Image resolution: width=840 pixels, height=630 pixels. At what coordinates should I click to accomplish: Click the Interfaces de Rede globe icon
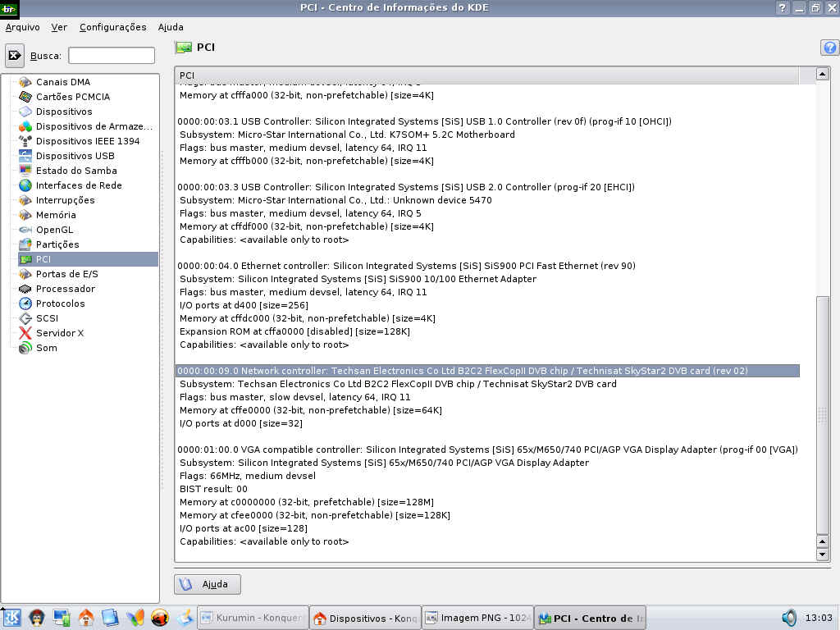(25, 185)
